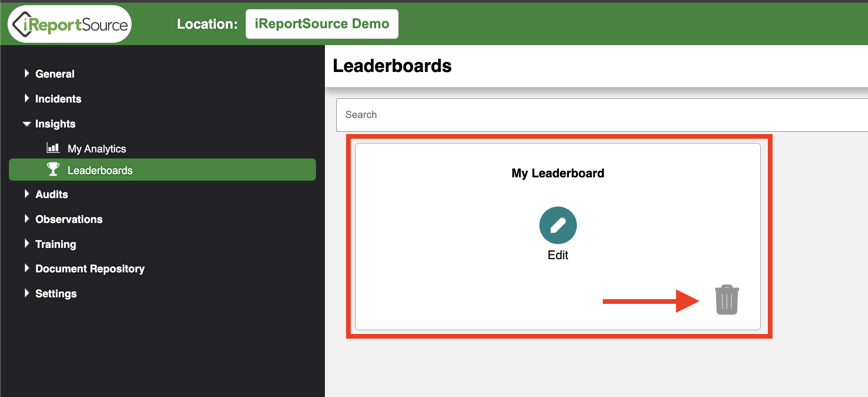Viewport: 868px width, 397px height.
Task: Open the Document Repository menu label
Action: tap(90, 269)
